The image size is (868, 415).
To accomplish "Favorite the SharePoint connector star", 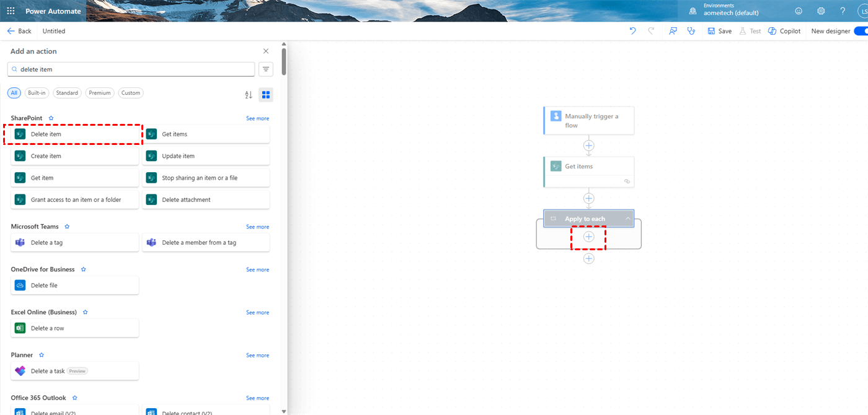I will click(x=51, y=118).
